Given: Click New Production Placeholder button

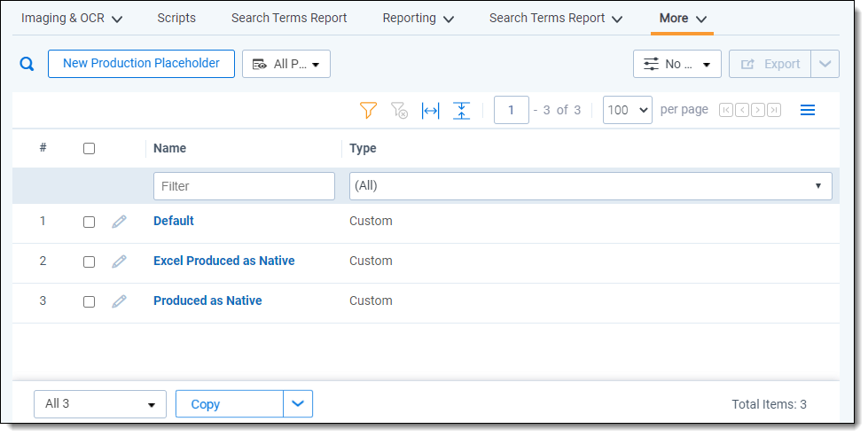Looking at the screenshot, I should point(141,64).
